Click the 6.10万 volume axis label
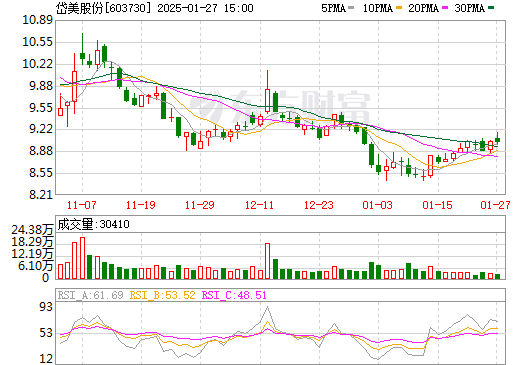520x365 pixels. click(36, 266)
